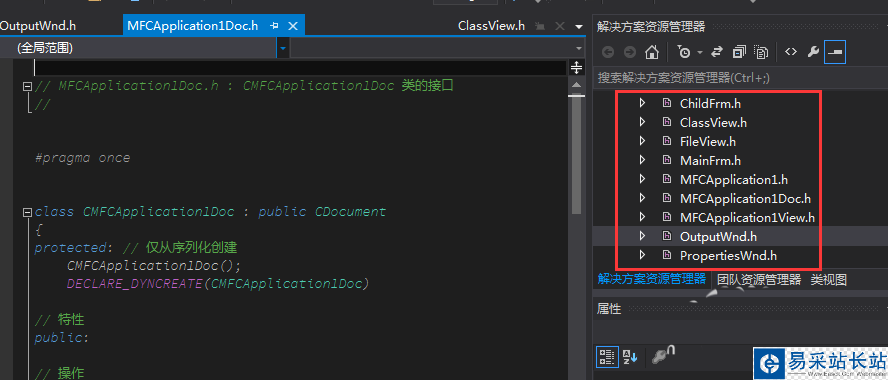888x380 pixels.
Task: Click the back arrow in Solution Explorer toolbar
Action: (608, 52)
